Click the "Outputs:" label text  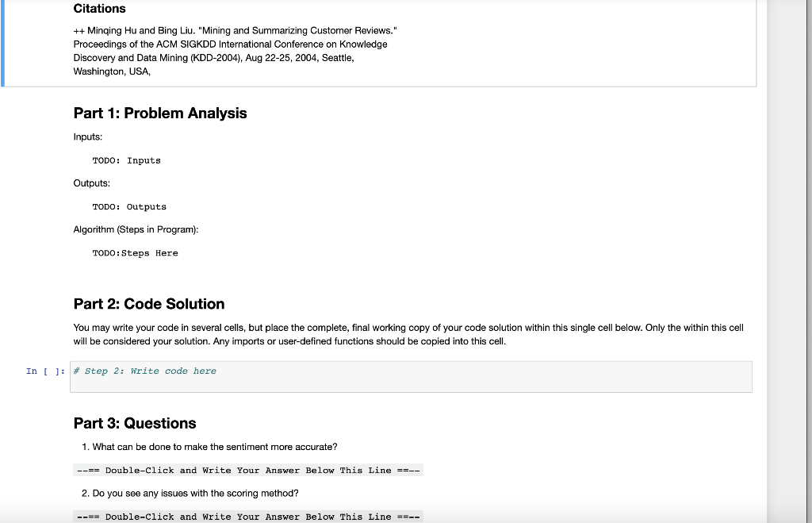click(91, 183)
